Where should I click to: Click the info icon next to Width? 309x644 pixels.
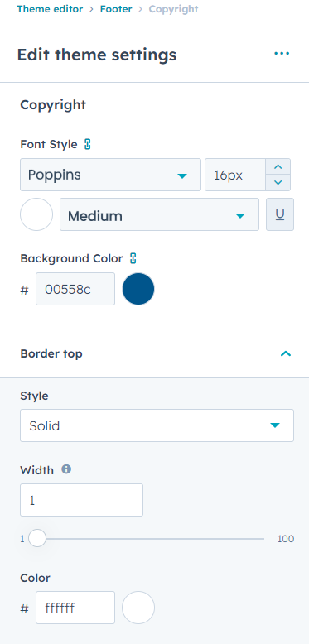pyautogui.click(x=66, y=469)
